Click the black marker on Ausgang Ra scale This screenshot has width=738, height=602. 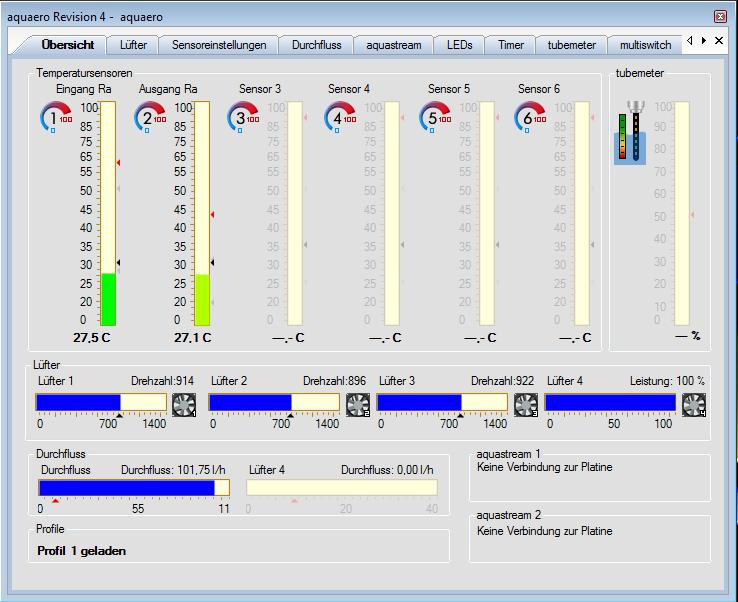tap(213, 262)
